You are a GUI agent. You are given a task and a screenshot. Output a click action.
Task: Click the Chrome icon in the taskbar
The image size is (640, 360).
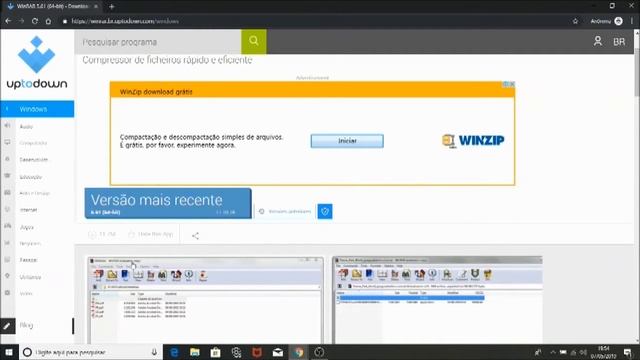(x=298, y=352)
